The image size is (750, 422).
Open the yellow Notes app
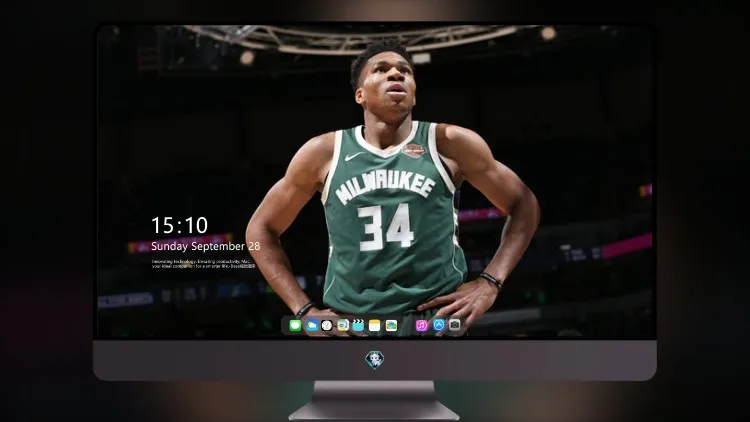click(x=375, y=325)
